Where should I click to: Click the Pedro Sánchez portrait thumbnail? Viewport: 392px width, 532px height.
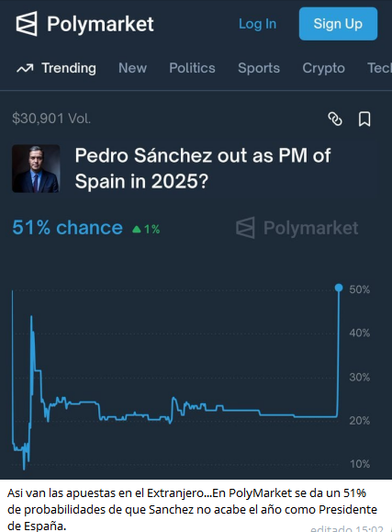point(36,169)
